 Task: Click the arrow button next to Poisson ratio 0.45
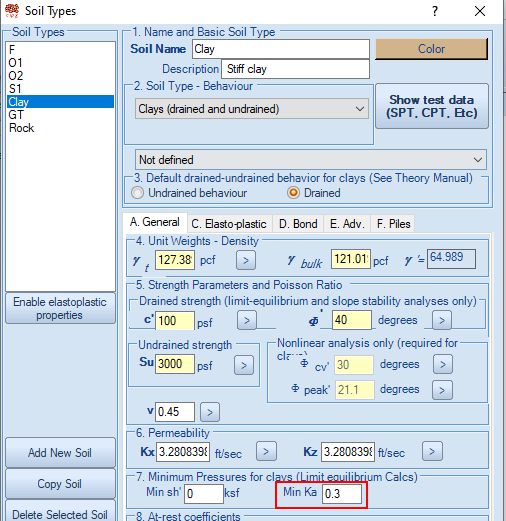pos(210,412)
